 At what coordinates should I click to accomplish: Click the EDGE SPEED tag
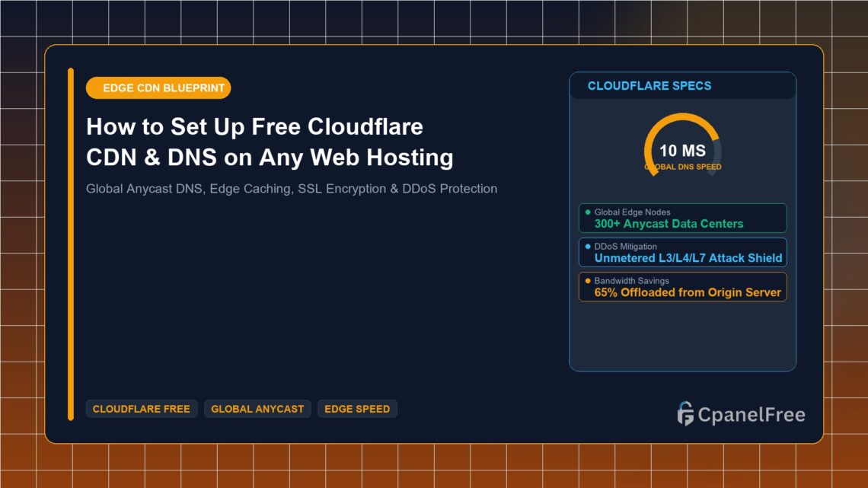point(357,409)
